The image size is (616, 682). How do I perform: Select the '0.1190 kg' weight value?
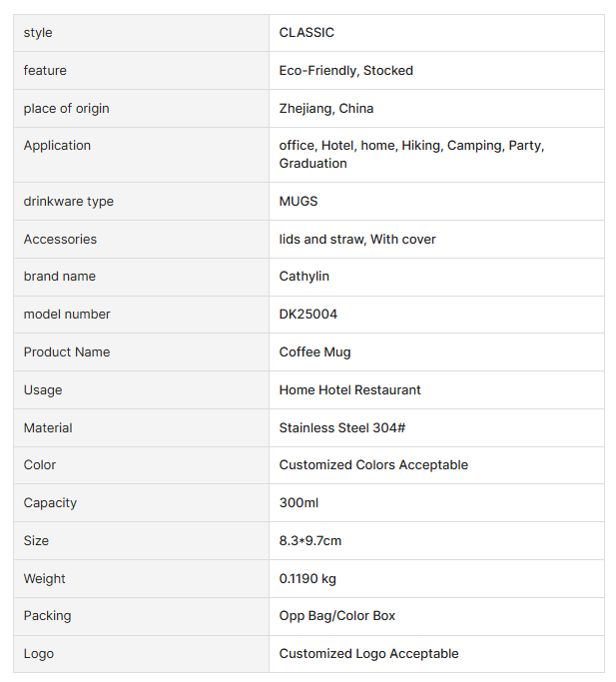(308, 579)
